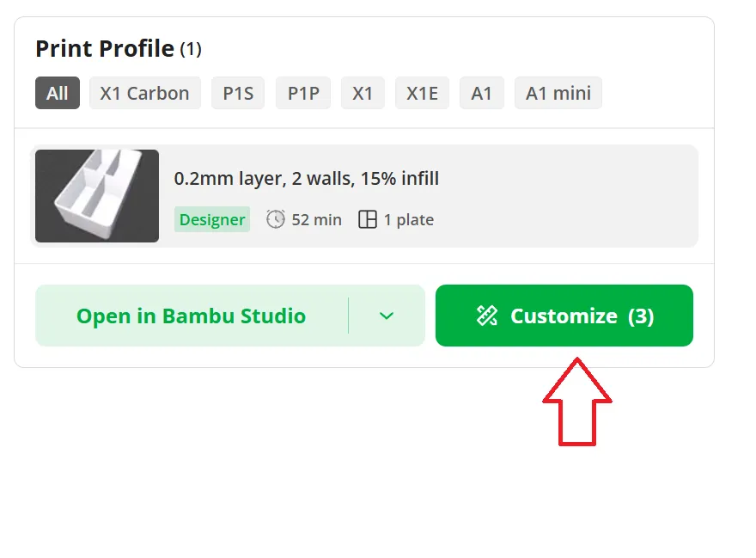756x558 pixels.
Task: Click the clock icon beside 52 min
Action: click(275, 219)
